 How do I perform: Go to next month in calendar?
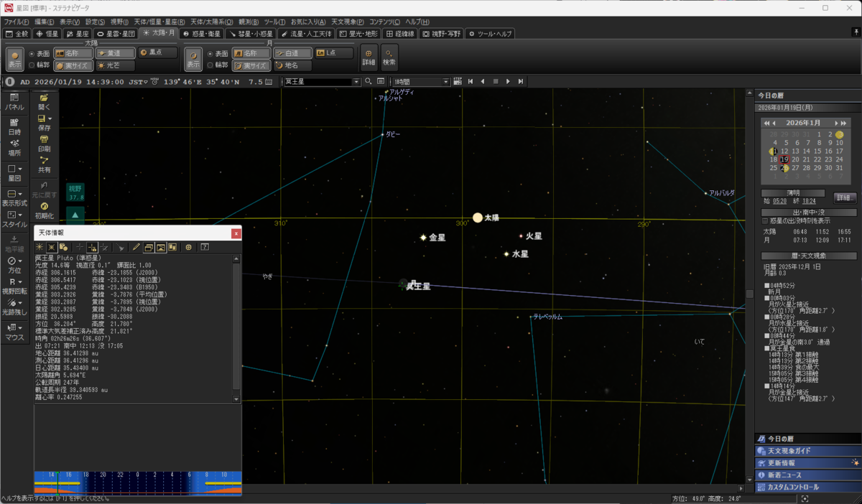click(836, 123)
